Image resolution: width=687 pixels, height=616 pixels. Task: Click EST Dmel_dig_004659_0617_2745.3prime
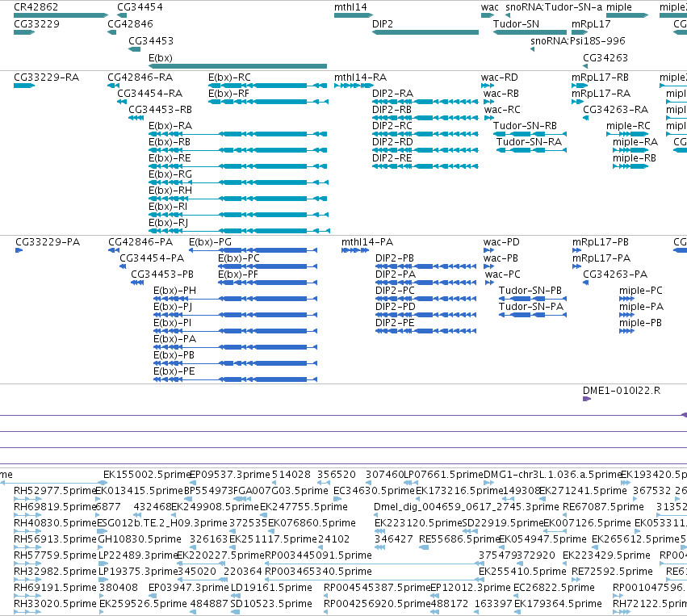pos(466,507)
